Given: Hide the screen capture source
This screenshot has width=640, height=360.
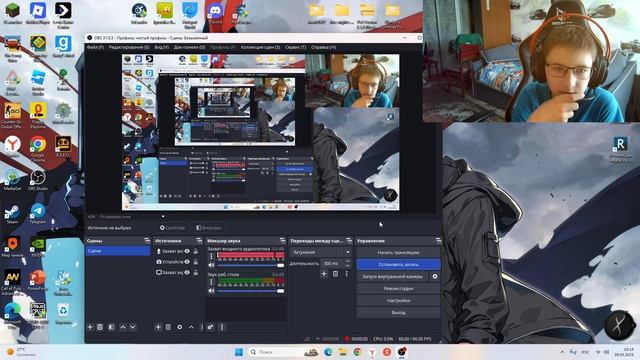Looking at the screenshot, I should click(x=187, y=272).
